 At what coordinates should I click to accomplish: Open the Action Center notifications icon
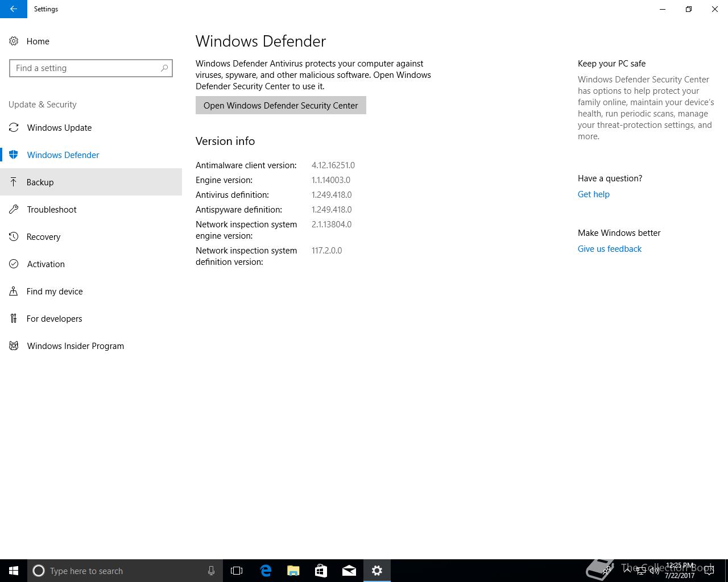tap(709, 571)
